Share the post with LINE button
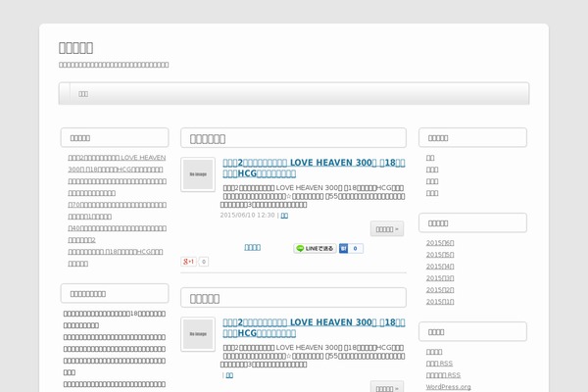The height and width of the screenshot is (392, 588). click(315, 248)
